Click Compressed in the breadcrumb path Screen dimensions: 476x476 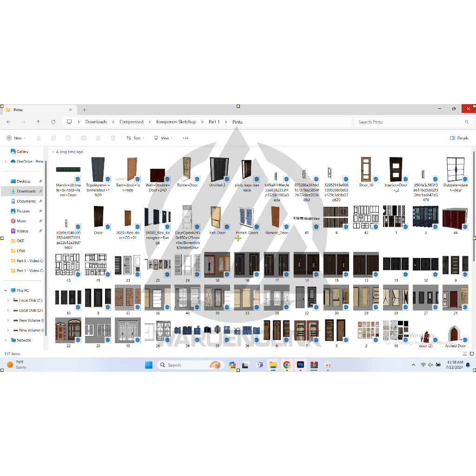tap(132, 122)
